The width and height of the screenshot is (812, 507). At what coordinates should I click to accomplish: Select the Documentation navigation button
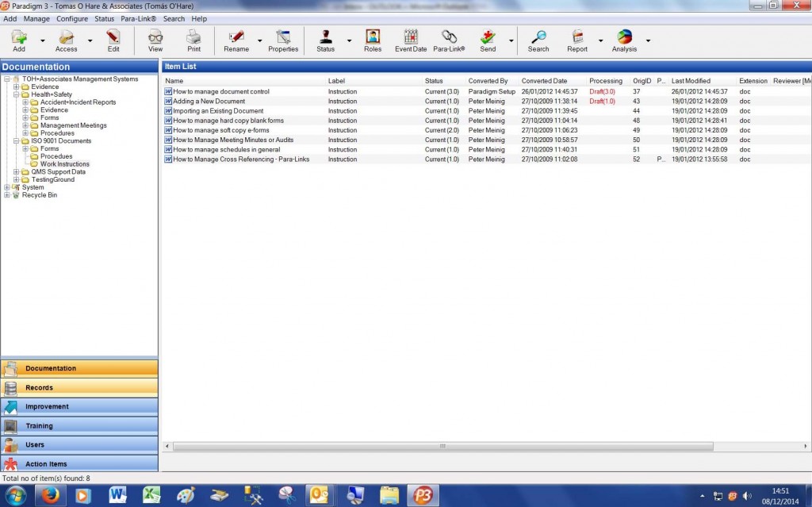79,369
